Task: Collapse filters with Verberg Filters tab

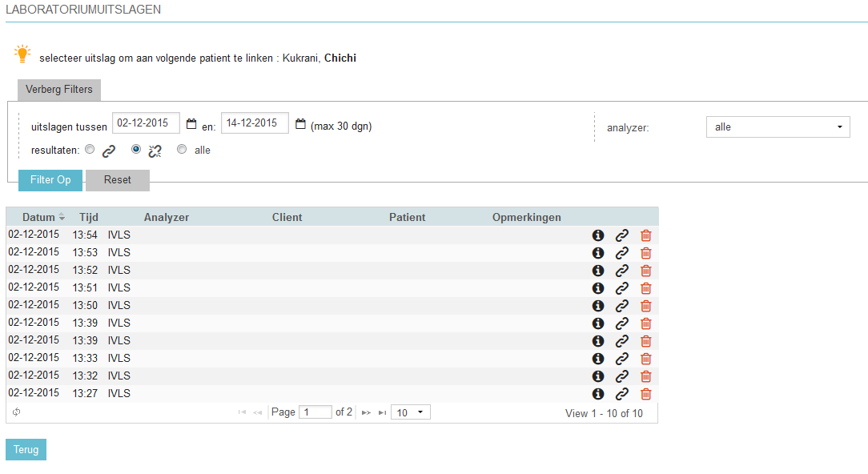Action: point(59,90)
